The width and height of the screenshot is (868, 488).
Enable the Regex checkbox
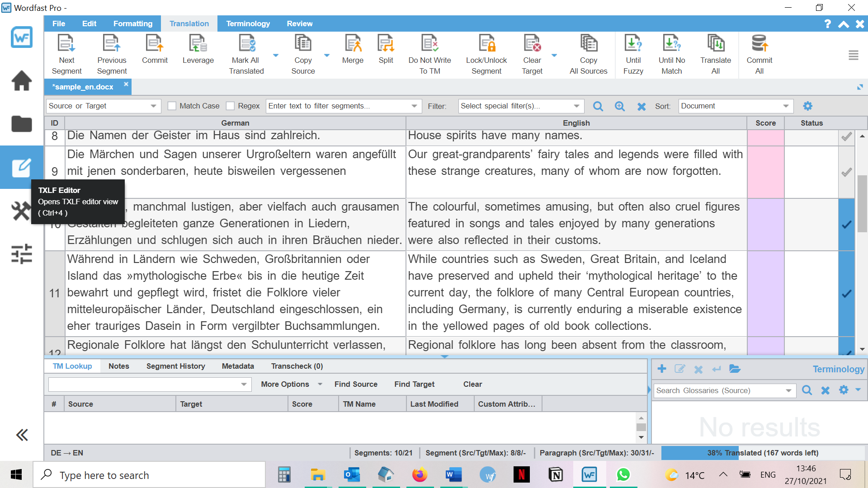tap(231, 106)
